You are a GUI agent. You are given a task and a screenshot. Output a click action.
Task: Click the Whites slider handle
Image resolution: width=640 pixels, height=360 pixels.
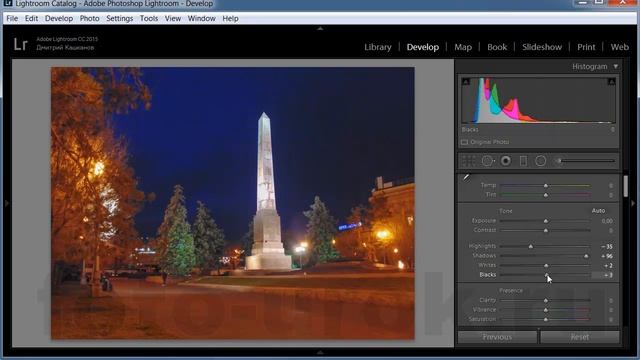point(547,266)
